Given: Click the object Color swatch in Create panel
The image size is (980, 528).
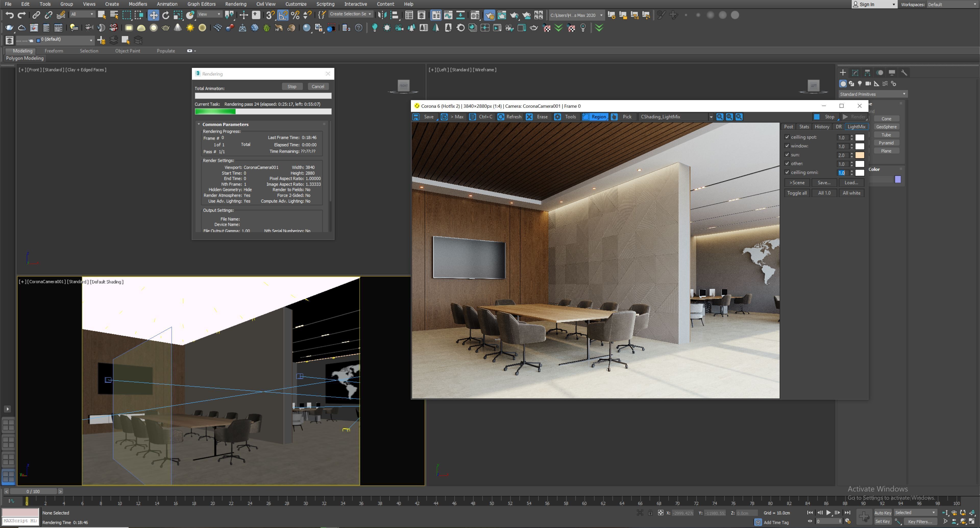Looking at the screenshot, I should pos(898,179).
